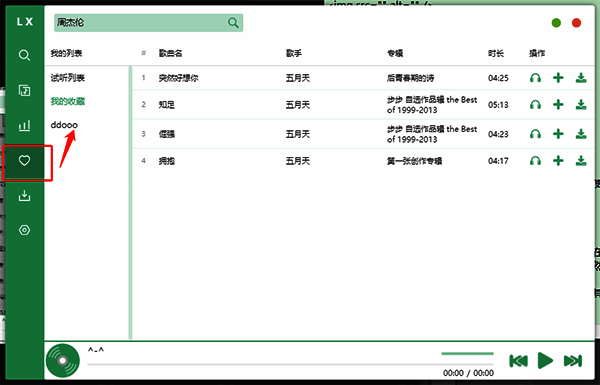Image resolution: width=600 pixels, height=385 pixels.
Task: Play the song 突然好想你 via its headphone icon
Action: pos(535,78)
